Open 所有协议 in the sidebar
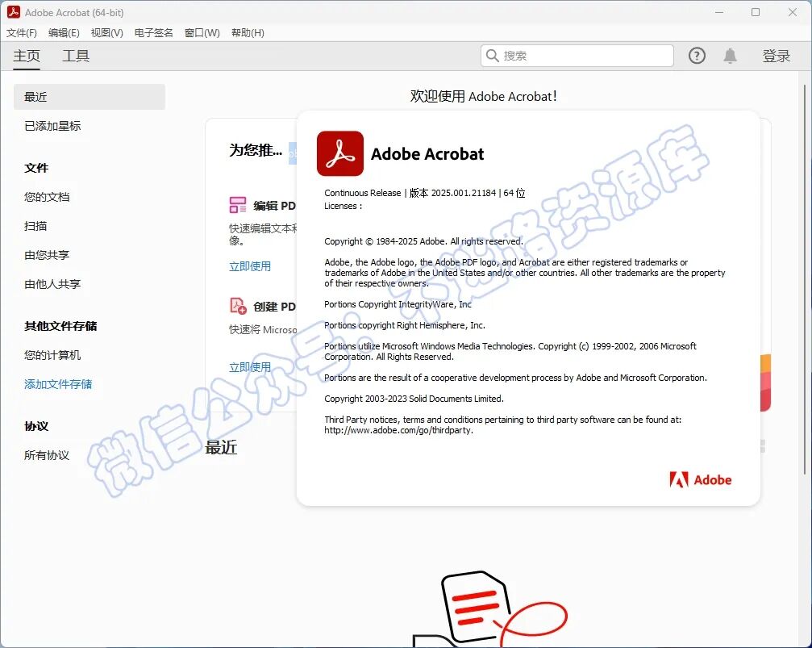Screen dimensions: 812x648 [x=47, y=455]
